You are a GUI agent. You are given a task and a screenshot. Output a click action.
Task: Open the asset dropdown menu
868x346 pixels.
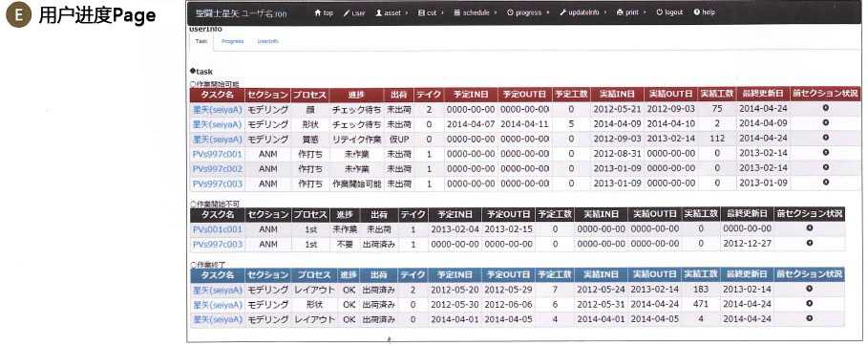(x=392, y=12)
